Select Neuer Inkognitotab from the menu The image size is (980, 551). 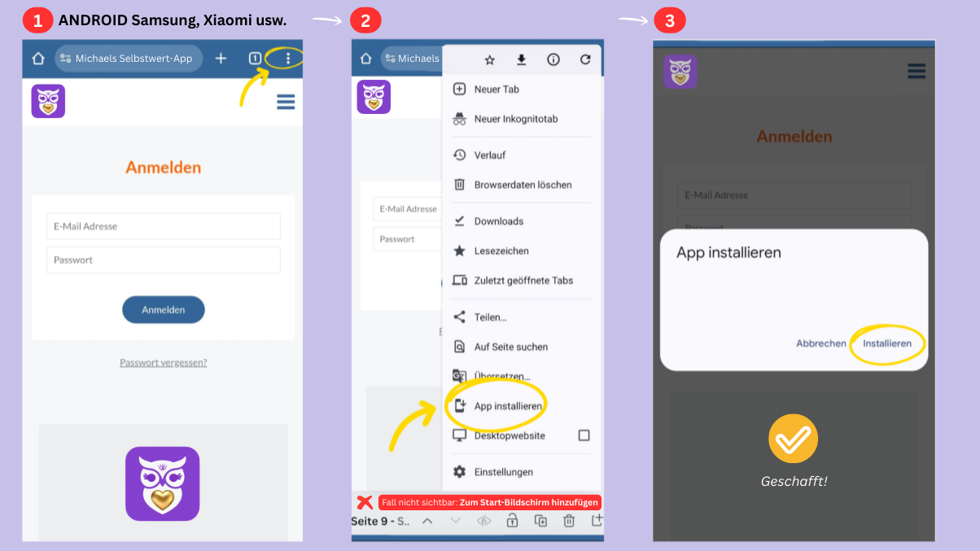click(x=516, y=119)
